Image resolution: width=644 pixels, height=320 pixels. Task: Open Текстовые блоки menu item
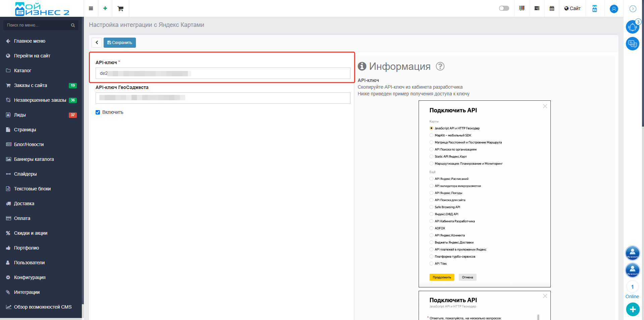(x=41, y=189)
